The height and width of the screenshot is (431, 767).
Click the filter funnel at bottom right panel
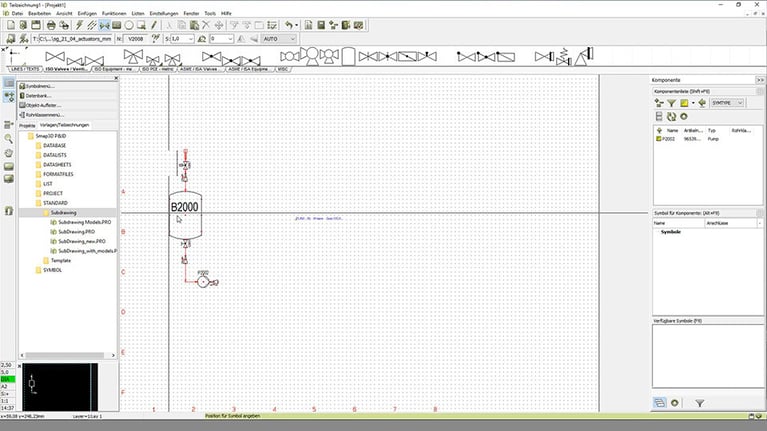[699, 403]
